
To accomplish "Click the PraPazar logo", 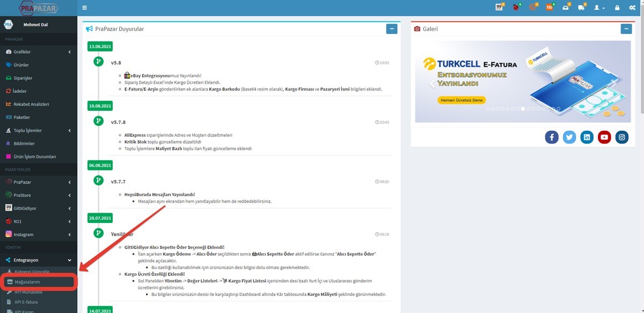I will pos(39,8).
